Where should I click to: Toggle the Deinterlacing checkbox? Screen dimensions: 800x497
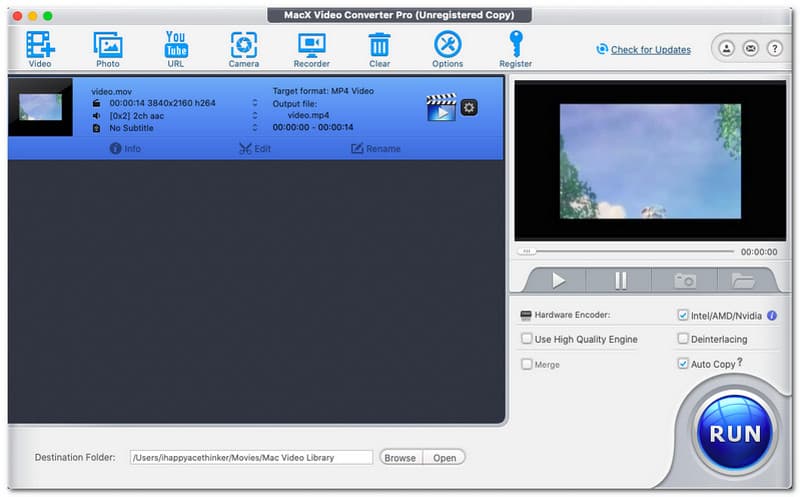(683, 339)
